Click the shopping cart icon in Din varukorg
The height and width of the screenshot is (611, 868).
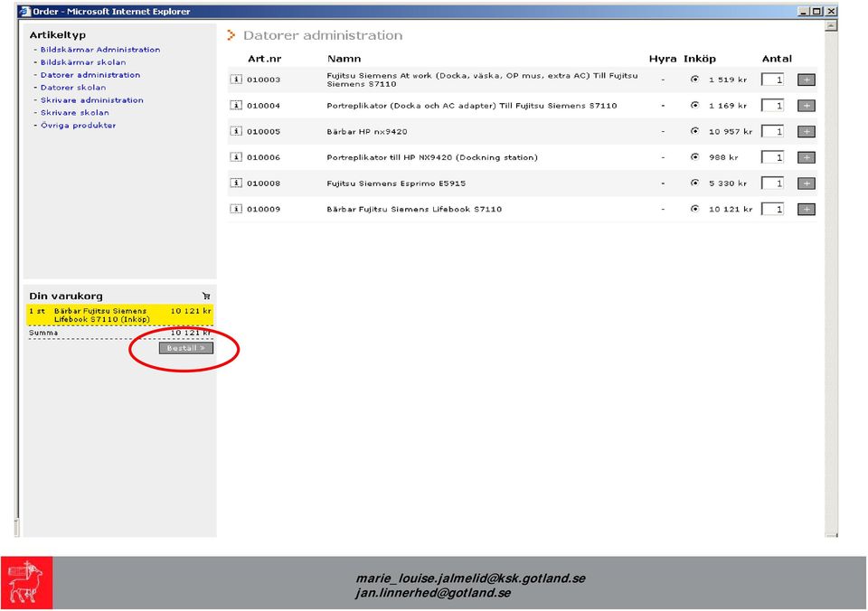click(206, 296)
